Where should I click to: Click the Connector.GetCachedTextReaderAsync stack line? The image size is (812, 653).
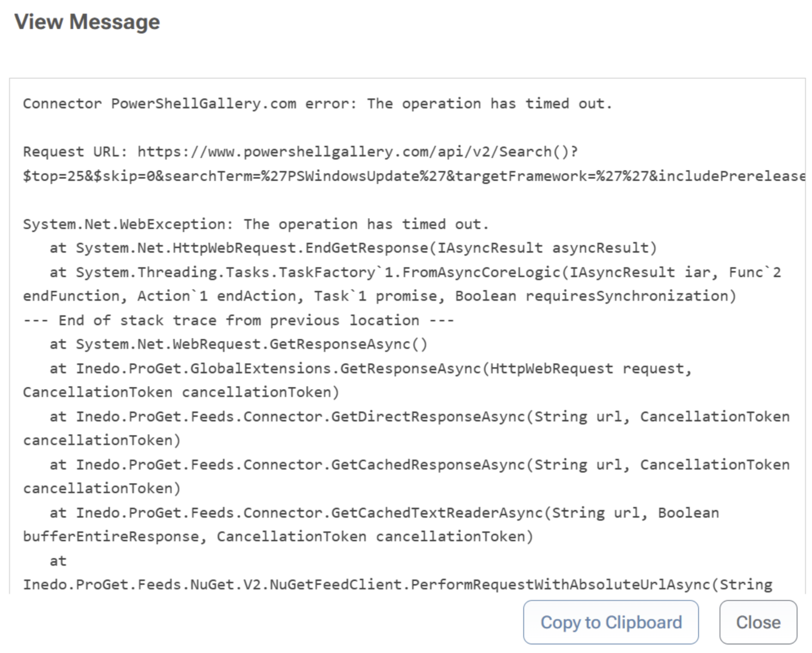click(x=384, y=513)
